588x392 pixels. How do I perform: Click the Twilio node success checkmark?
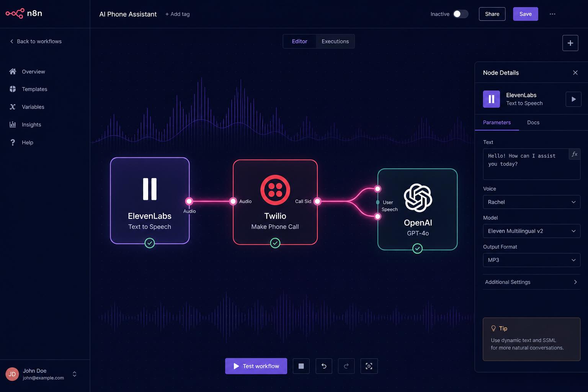click(275, 243)
